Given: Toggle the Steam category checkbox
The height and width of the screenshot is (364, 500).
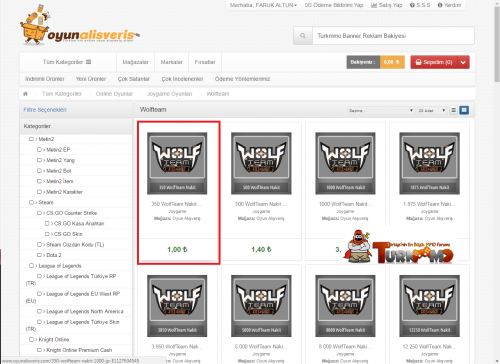Looking at the screenshot, I should [x=31, y=202].
